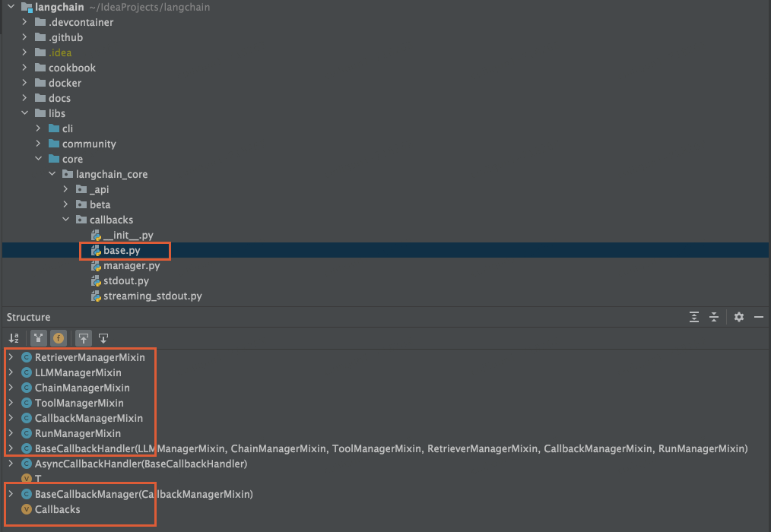Click the cookbook folder icon

coord(40,68)
